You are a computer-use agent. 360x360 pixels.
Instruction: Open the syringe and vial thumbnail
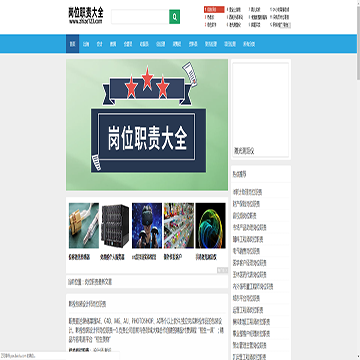point(84,226)
